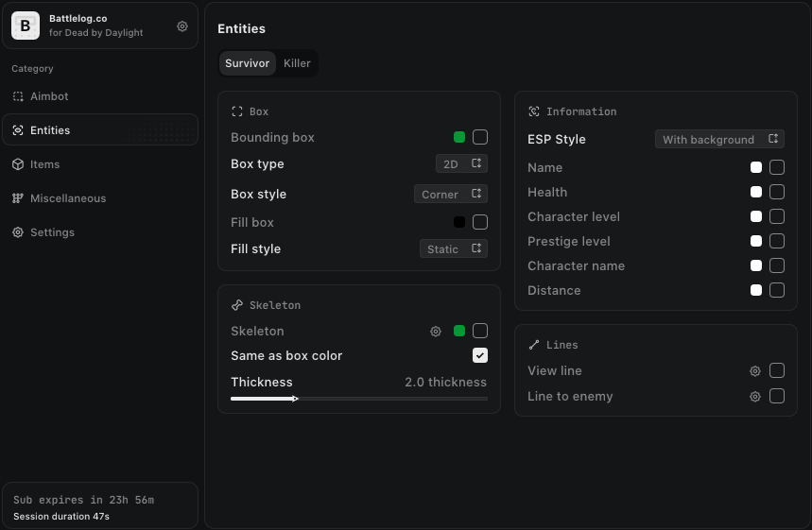Click the Battlelog B logo
Screen dimensions: 812x530
(26, 26)
